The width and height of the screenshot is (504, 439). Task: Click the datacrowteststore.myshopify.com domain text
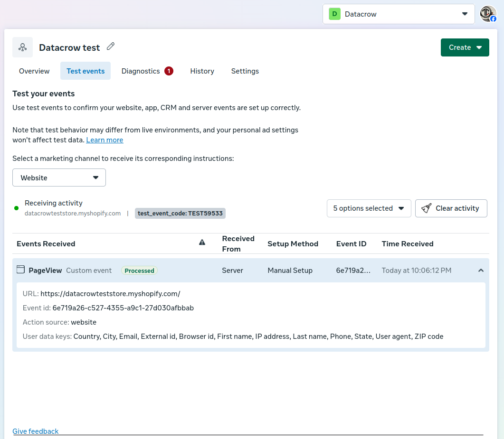tap(73, 213)
